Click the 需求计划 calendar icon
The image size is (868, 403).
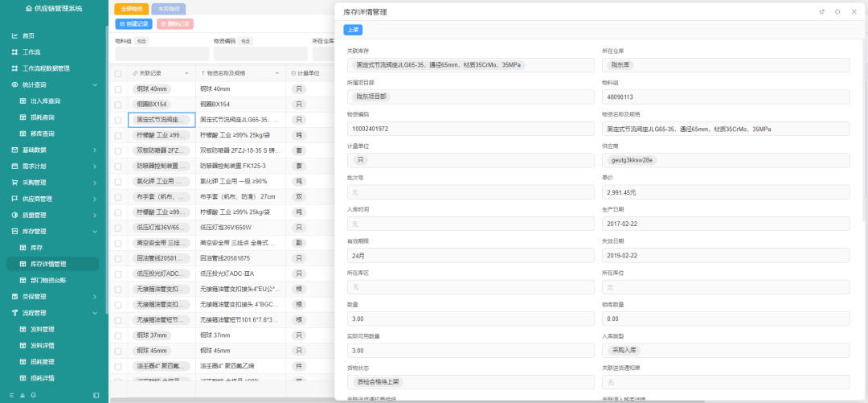pos(14,167)
